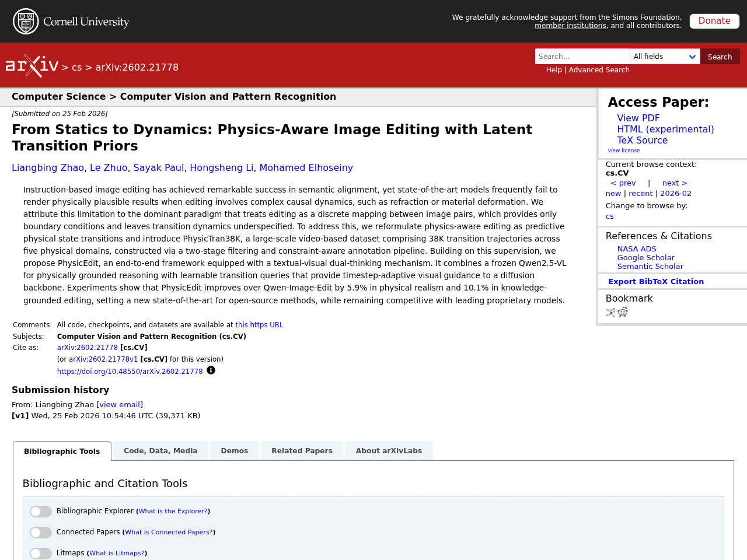The image size is (747, 560).
Task: Export BibTeX Citation
Action: (x=656, y=281)
